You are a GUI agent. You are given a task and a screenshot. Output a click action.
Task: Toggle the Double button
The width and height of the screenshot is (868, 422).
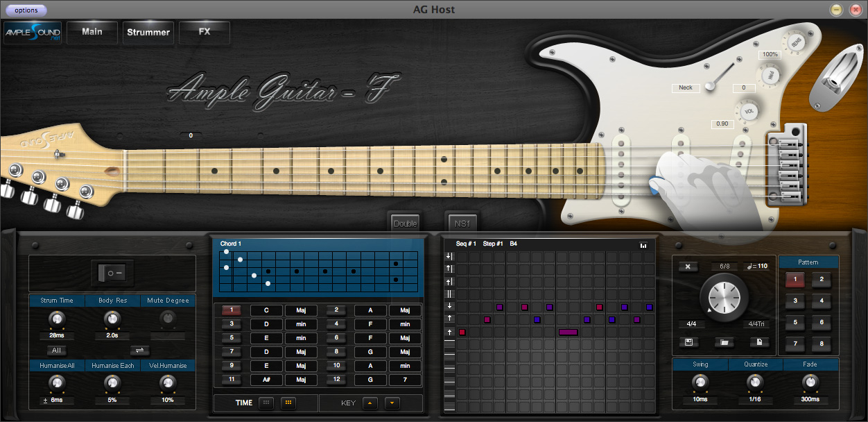coord(406,223)
